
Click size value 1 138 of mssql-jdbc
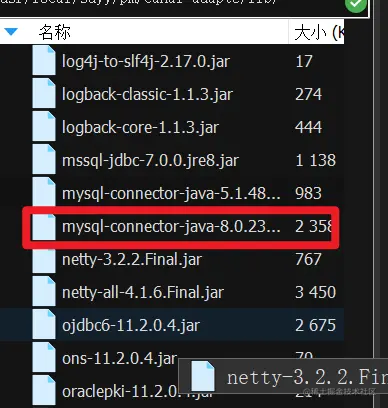(316, 160)
